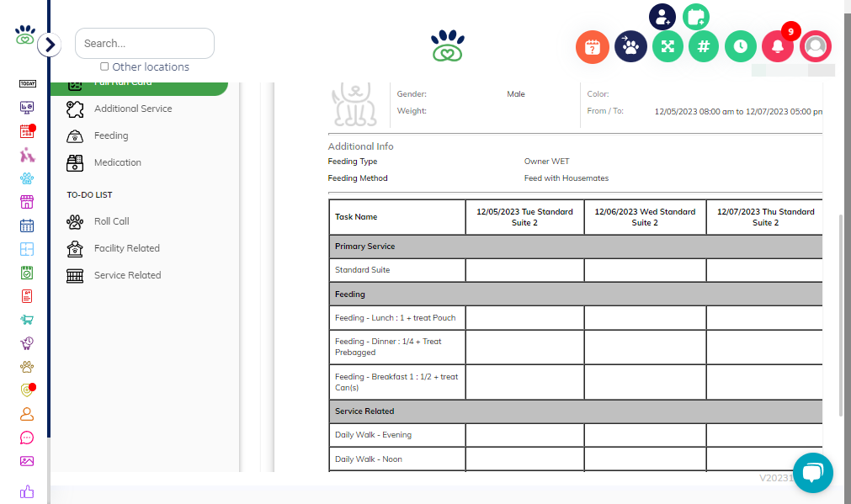Open the shield icon with red dot
Image resolution: width=851 pixels, height=504 pixels.
click(27, 390)
